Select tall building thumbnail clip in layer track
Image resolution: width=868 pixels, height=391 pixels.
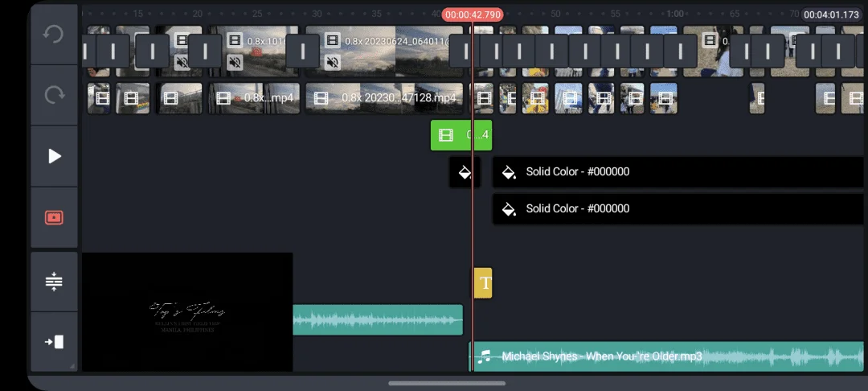click(x=568, y=98)
